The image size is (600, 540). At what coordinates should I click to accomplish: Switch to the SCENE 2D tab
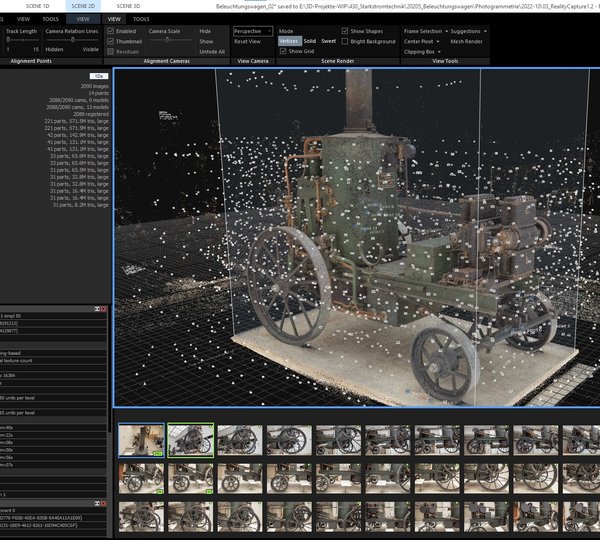[83, 6]
